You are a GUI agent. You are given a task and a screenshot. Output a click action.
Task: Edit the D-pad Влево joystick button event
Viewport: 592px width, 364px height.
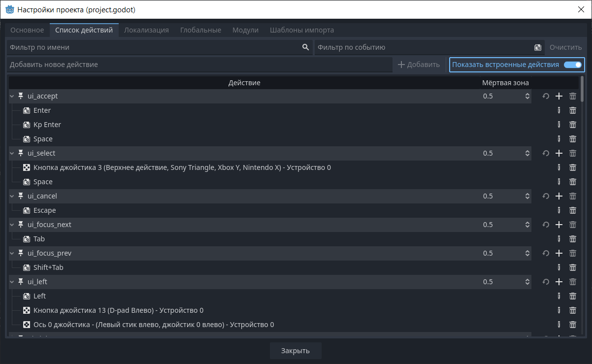tap(559, 310)
